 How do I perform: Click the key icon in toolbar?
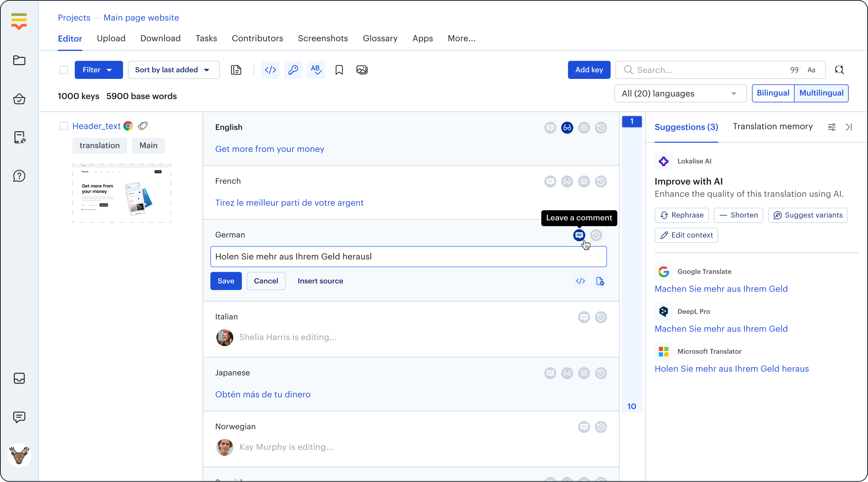(x=293, y=70)
